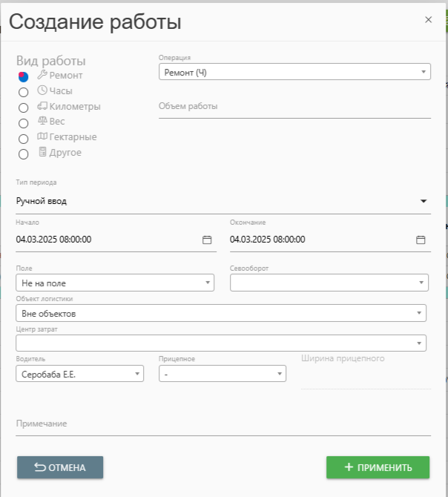Click the green ПРИМЕНИТЬ button
Viewport: 448px width, 497px height.
coord(378,467)
